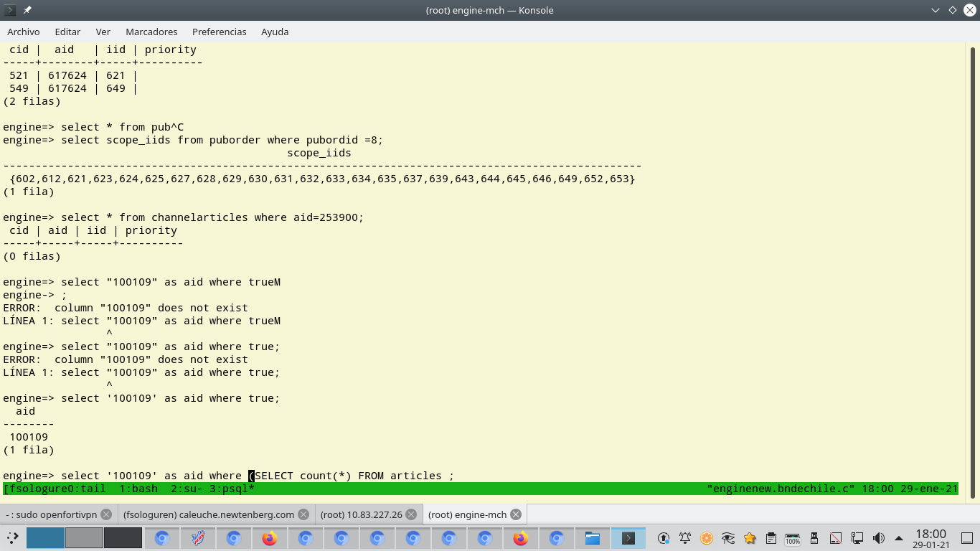Open the clipboard tray icon
The image size is (980, 551).
[x=771, y=538]
